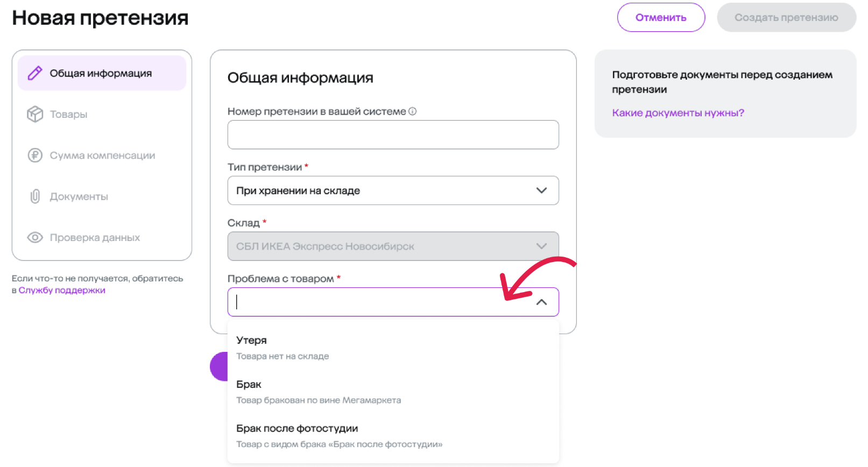Viewport: 868px width, 467px height.
Task: Open the Тип претензии dropdown
Action: point(393,190)
